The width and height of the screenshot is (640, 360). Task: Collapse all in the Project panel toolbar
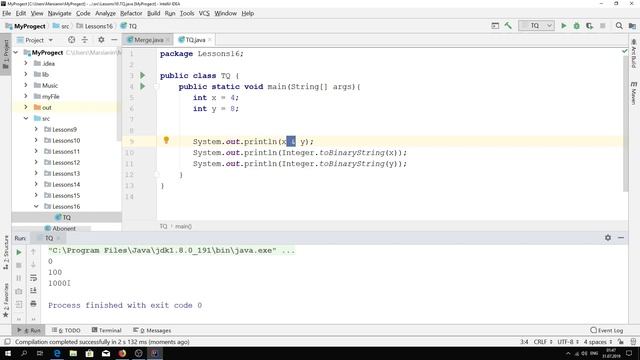click(84, 40)
